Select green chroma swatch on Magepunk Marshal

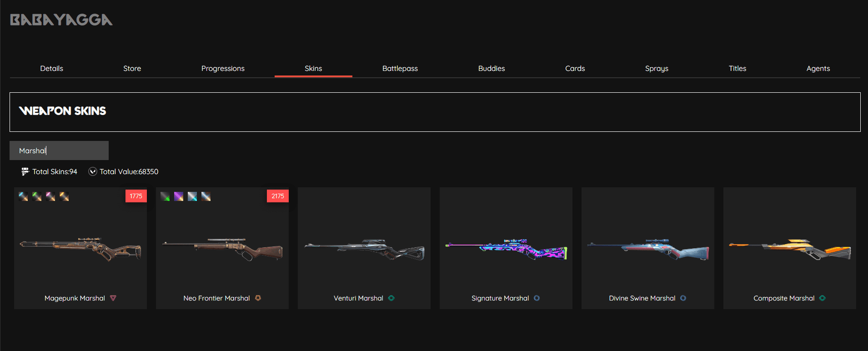(x=37, y=196)
